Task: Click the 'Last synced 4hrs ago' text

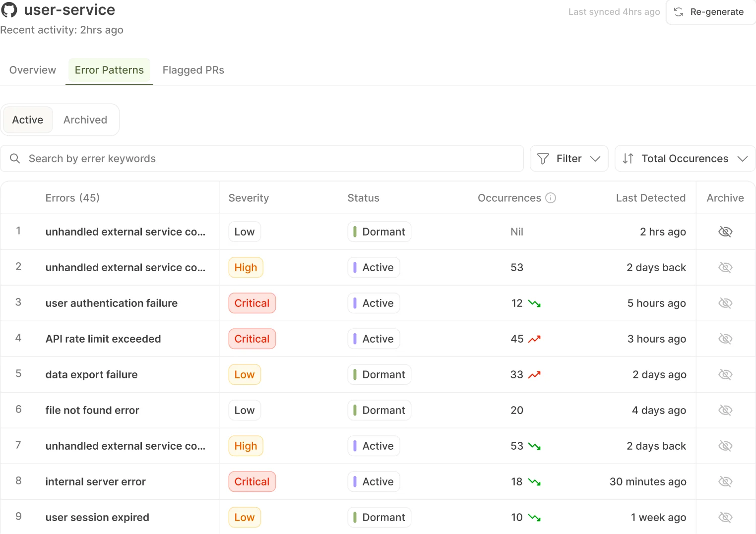Action: point(614,12)
